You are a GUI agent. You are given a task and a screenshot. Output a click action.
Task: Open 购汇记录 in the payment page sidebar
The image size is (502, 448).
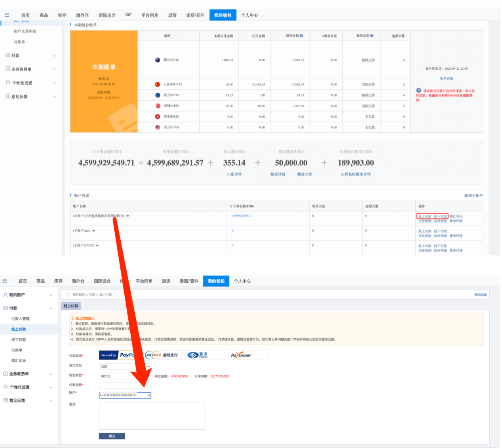pos(19,360)
